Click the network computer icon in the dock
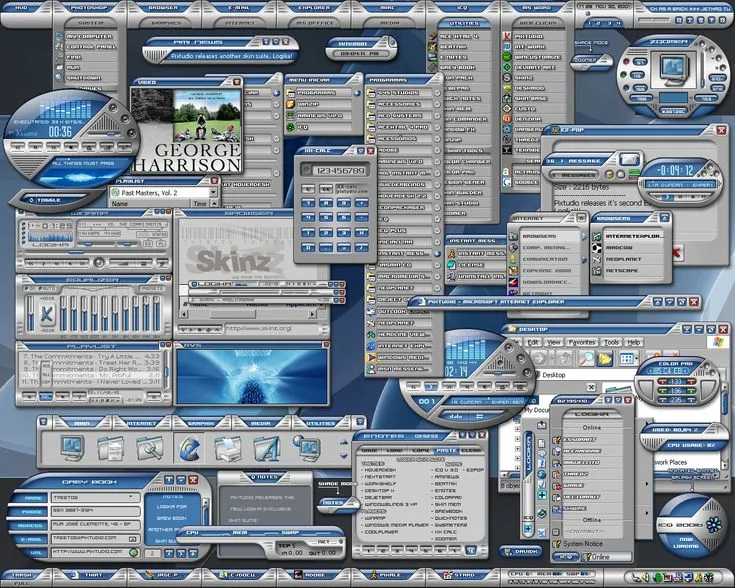The height and width of the screenshot is (588, 735). tap(307, 448)
